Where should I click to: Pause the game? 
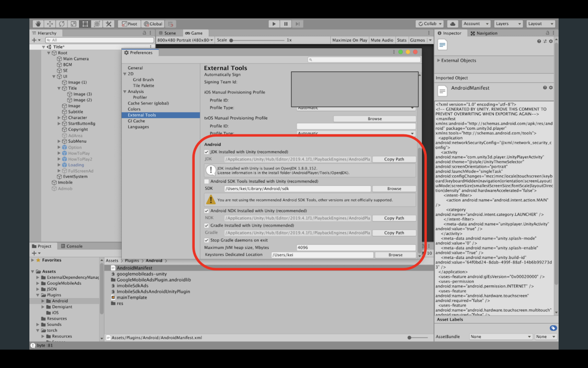pos(286,24)
